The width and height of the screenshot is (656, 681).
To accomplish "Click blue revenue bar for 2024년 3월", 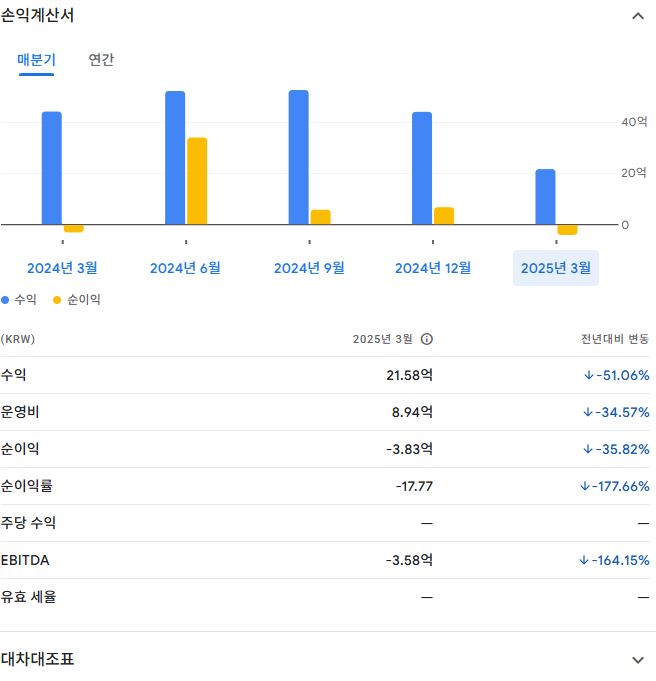I will pos(52,168).
